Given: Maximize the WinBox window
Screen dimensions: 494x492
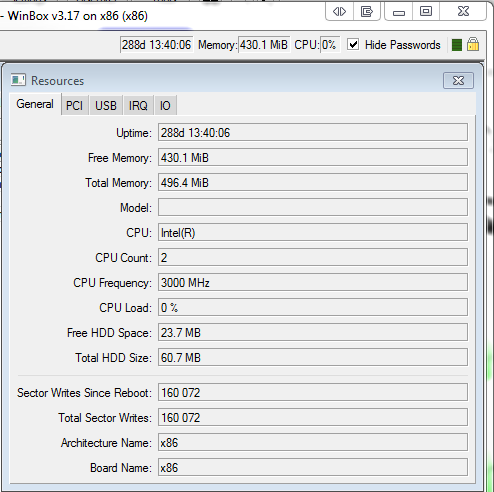Looking at the screenshot, I should tap(426, 12).
